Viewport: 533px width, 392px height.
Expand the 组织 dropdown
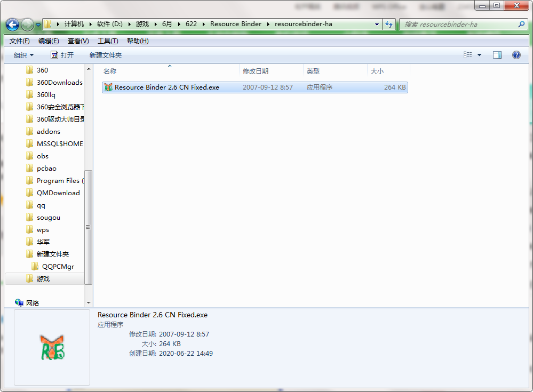tap(24, 55)
